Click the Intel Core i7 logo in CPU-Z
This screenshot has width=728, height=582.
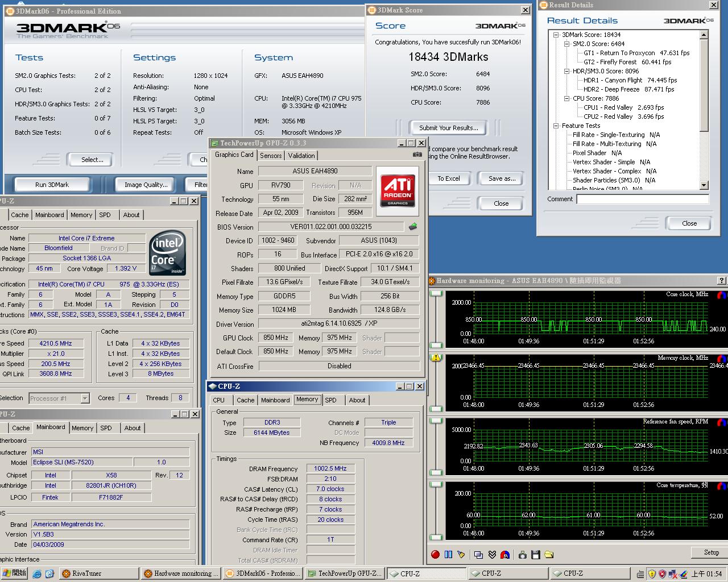[x=168, y=253]
